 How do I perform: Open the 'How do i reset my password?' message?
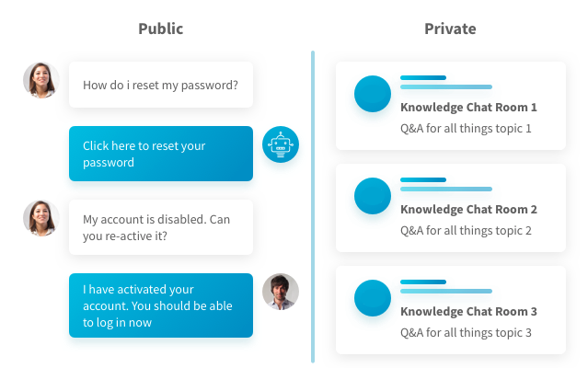click(160, 86)
